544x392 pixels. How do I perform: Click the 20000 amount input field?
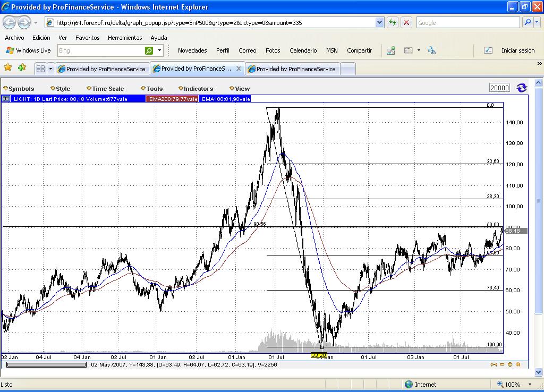coord(499,88)
